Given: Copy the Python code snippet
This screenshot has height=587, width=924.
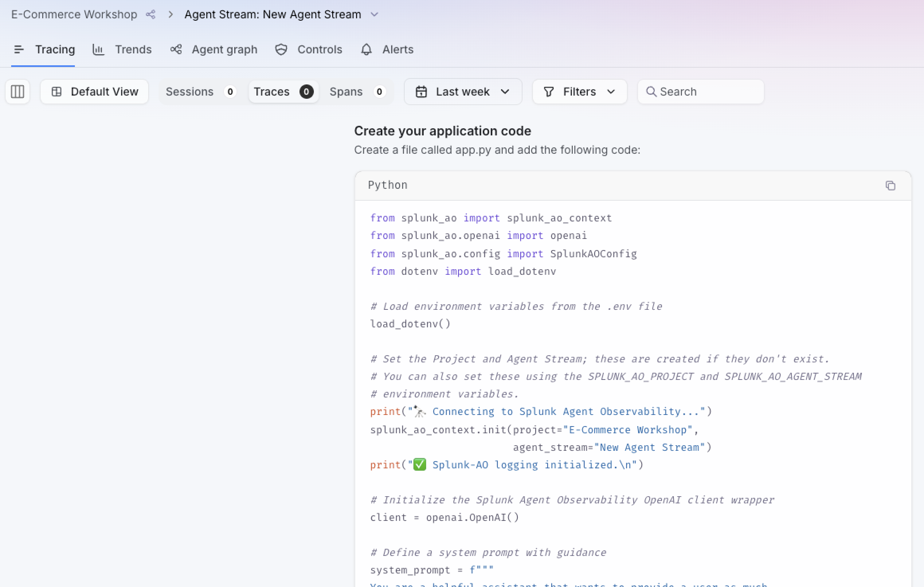Looking at the screenshot, I should [x=891, y=186].
